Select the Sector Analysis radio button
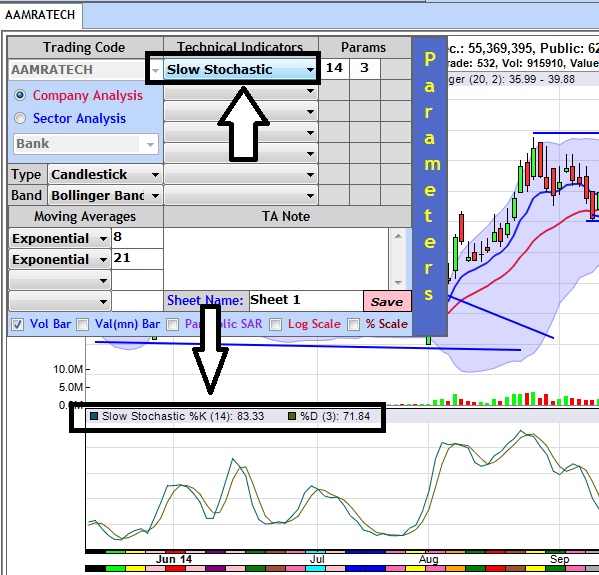Image resolution: width=599 pixels, height=575 pixels. point(20,118)
